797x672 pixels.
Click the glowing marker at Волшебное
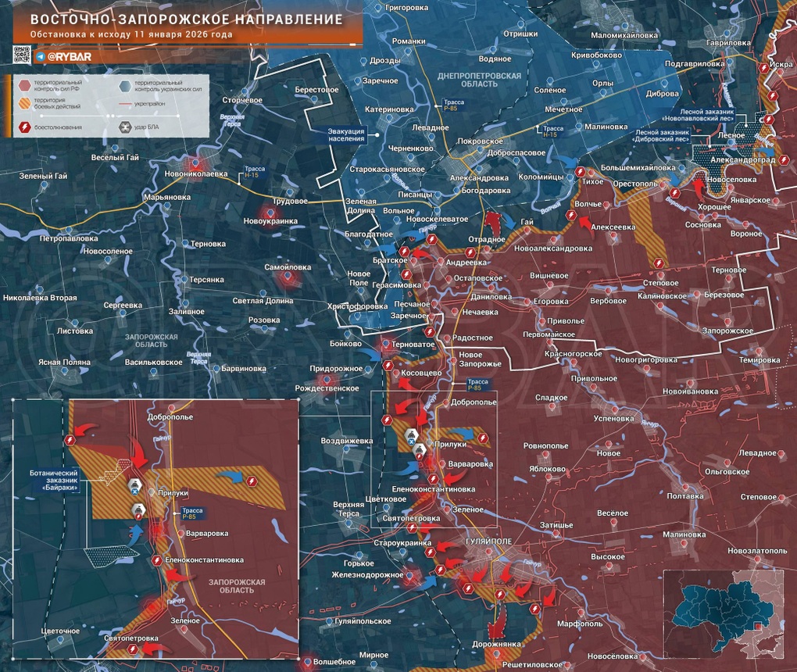[310, 661]
